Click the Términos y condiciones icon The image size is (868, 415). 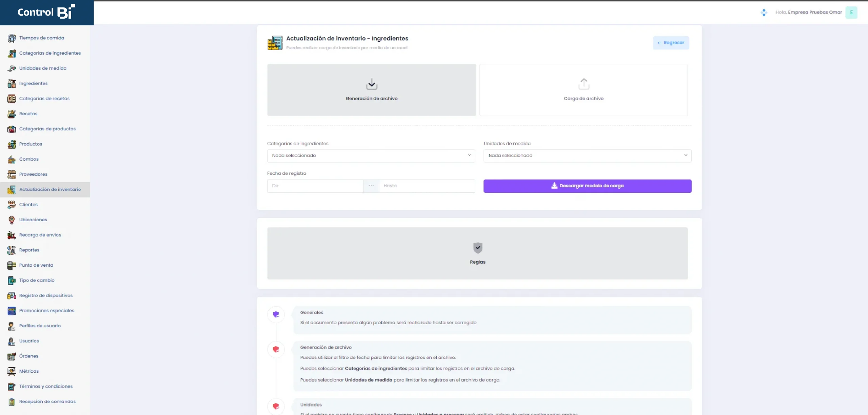[12, 387]
